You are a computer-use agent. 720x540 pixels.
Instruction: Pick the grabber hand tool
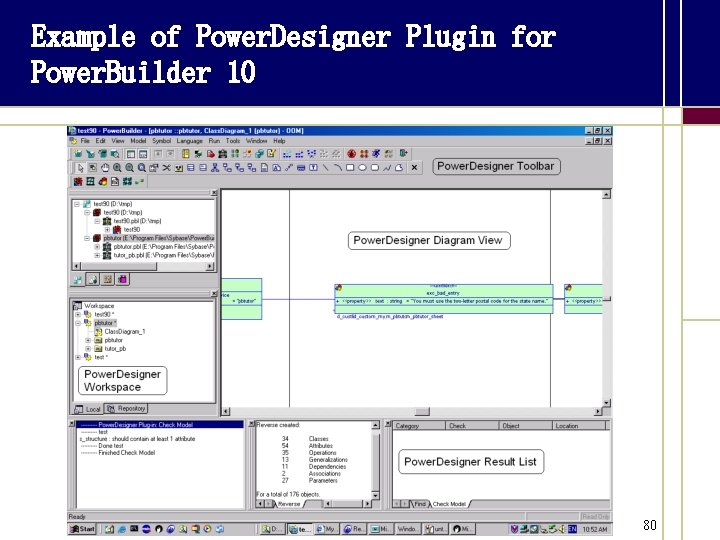105,168
